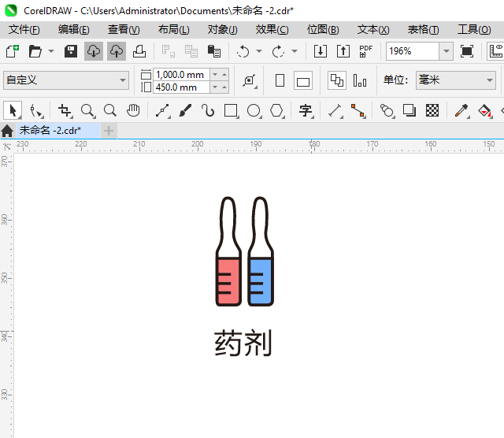504x438 pixels.
Task: Undo the last action
Action: 243,51
